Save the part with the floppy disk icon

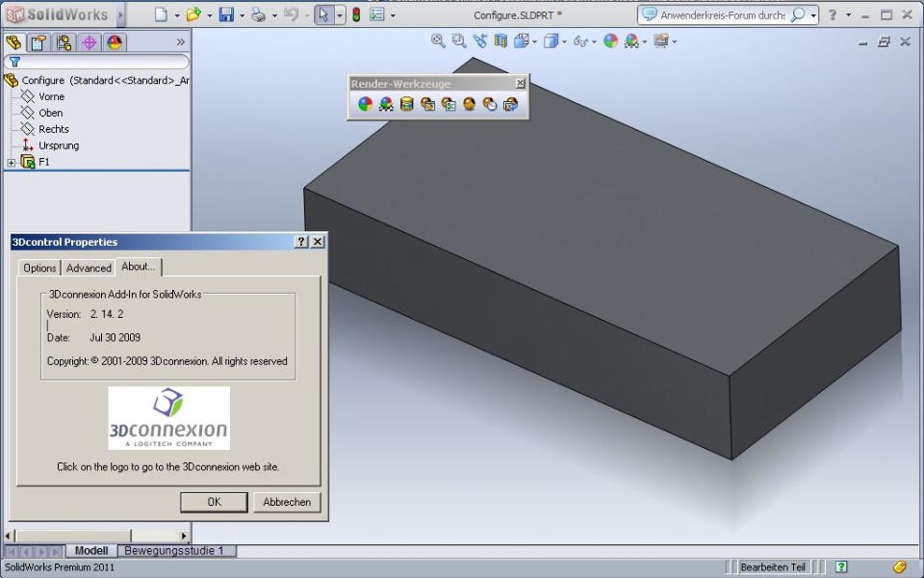click(226, 14)
